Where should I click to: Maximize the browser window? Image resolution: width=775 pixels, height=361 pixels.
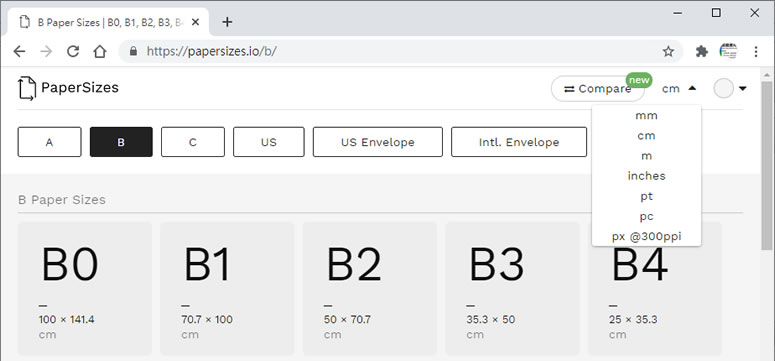tap(716, 13)
